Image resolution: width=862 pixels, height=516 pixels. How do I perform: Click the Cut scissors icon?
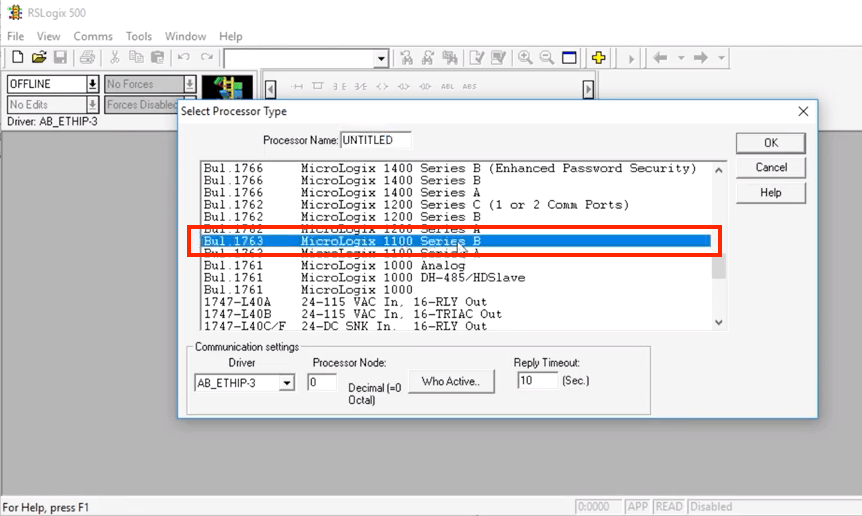click(x=114, y=57)
